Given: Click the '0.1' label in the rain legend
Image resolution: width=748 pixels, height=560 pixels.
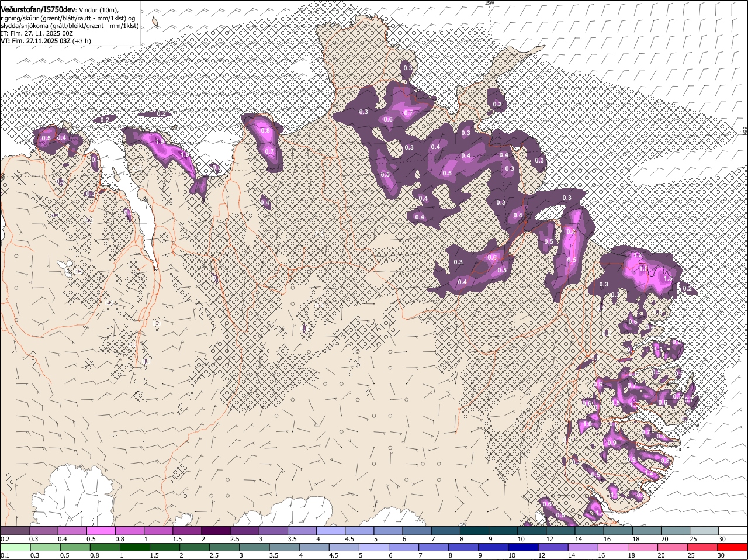Looking at the screenshot, I should (x=5, y=555).
